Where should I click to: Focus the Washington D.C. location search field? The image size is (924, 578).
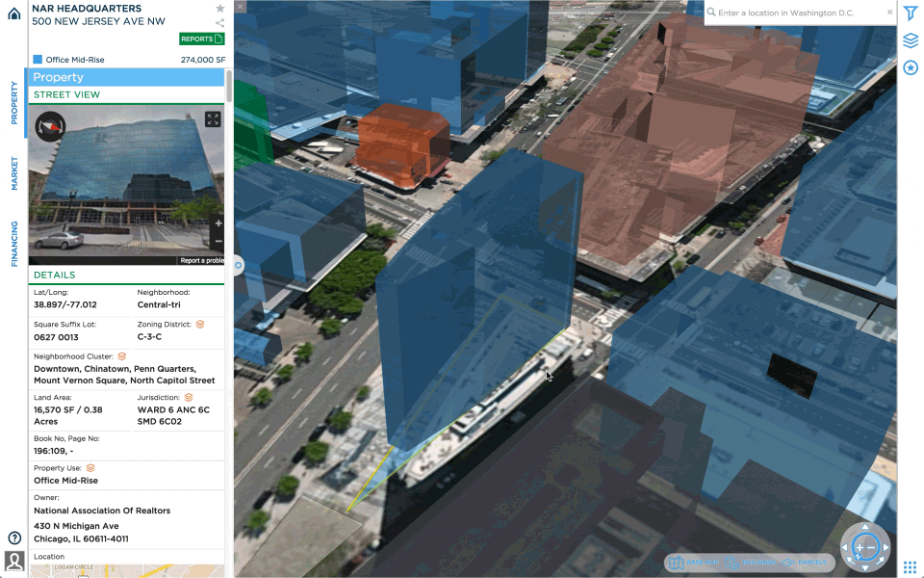[801, 13]
